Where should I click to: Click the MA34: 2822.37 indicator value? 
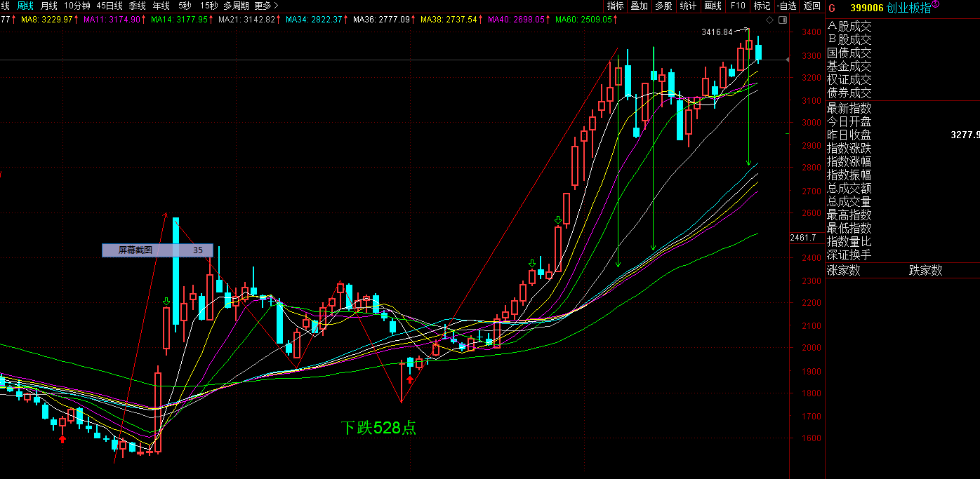(x=315, y=19)
